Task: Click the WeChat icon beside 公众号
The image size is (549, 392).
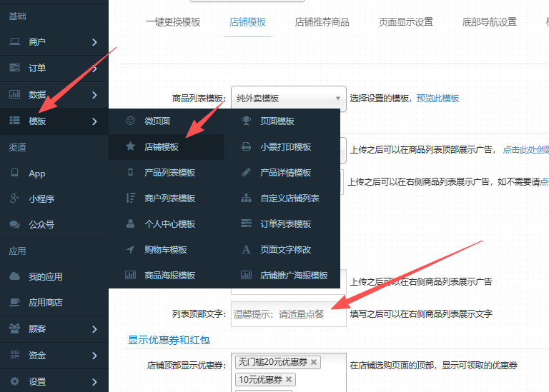Action: (14, 224)
